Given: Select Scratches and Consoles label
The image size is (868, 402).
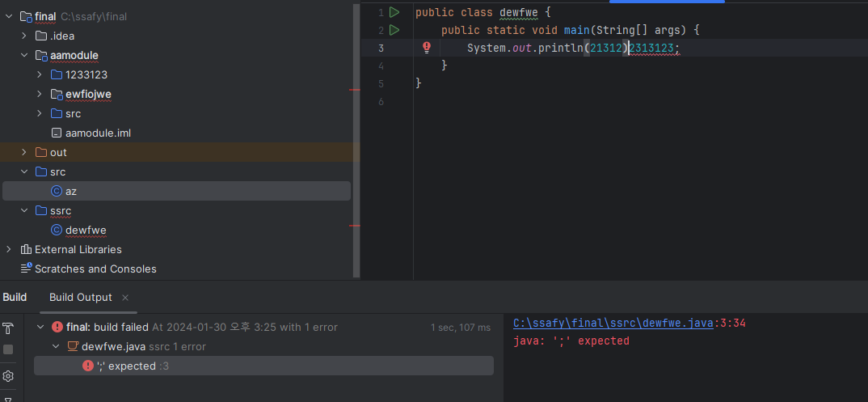Looking at the screenshot, I should pos(95,269).
